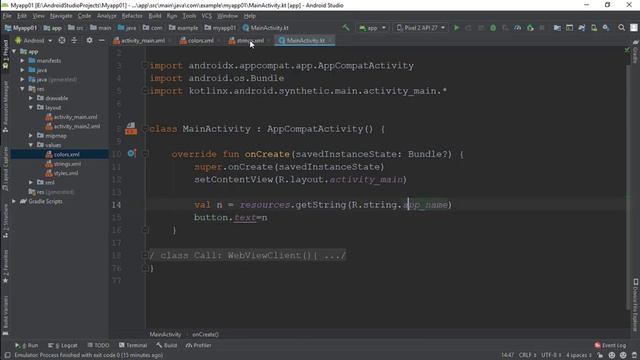
Task: Click the override gutter icon on line 10
Action: [x=131, y=153]
